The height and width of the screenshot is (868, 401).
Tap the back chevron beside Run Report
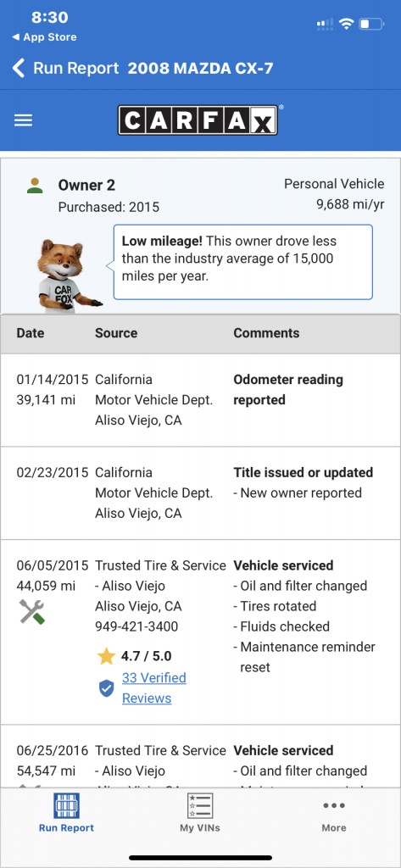point(19,68)
